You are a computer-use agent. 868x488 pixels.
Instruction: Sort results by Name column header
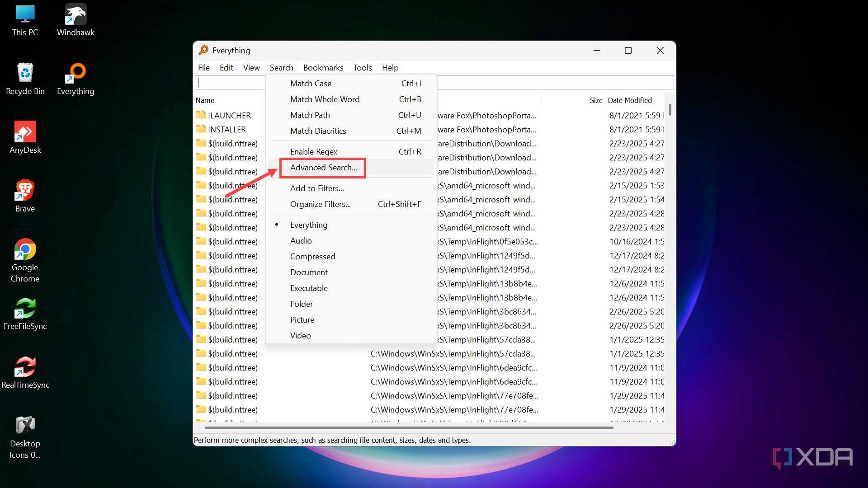point(230,100)
